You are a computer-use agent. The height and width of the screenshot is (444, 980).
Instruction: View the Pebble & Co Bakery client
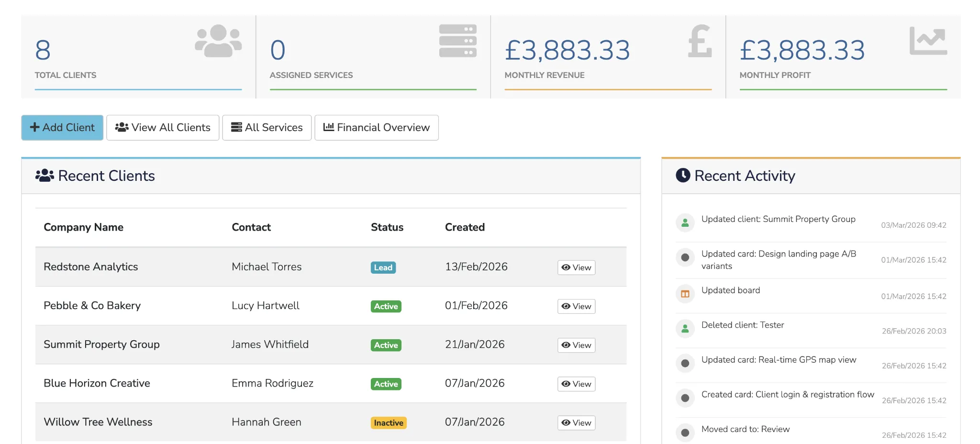(576, 306)
